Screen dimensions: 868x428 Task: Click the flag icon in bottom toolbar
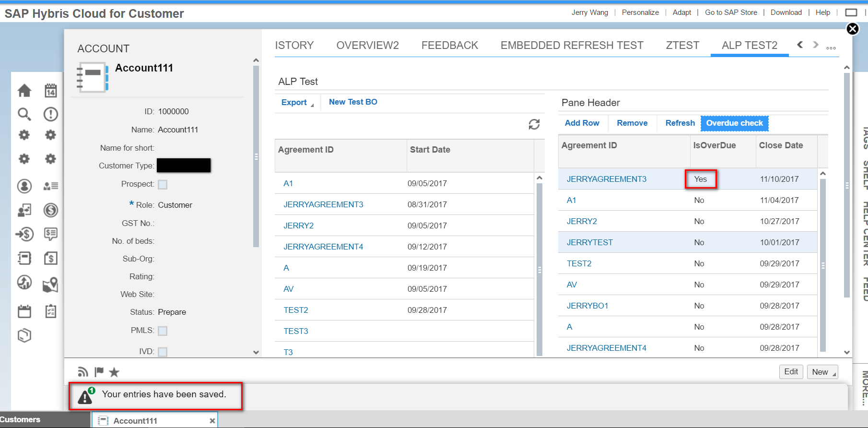99,372
